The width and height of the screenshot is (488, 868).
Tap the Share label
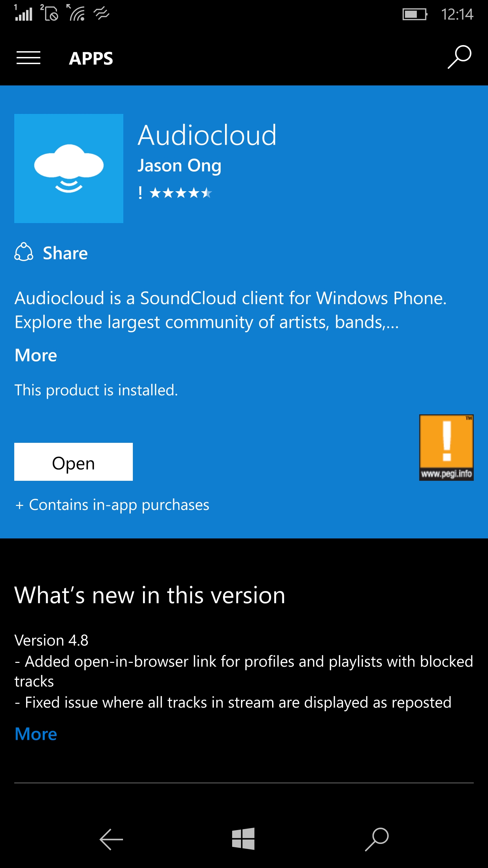click(65, 253)
